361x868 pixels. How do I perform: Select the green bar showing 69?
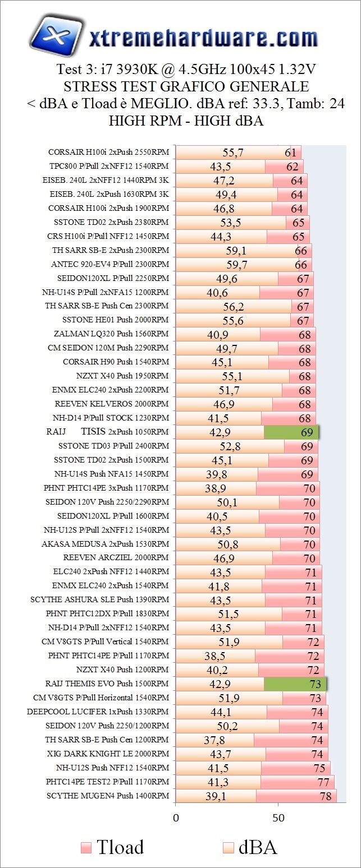291,432
